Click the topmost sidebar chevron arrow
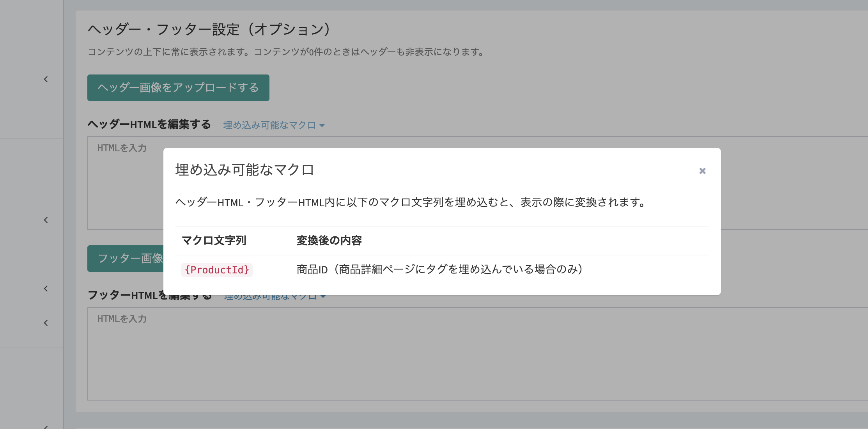 tap(46, 79)
